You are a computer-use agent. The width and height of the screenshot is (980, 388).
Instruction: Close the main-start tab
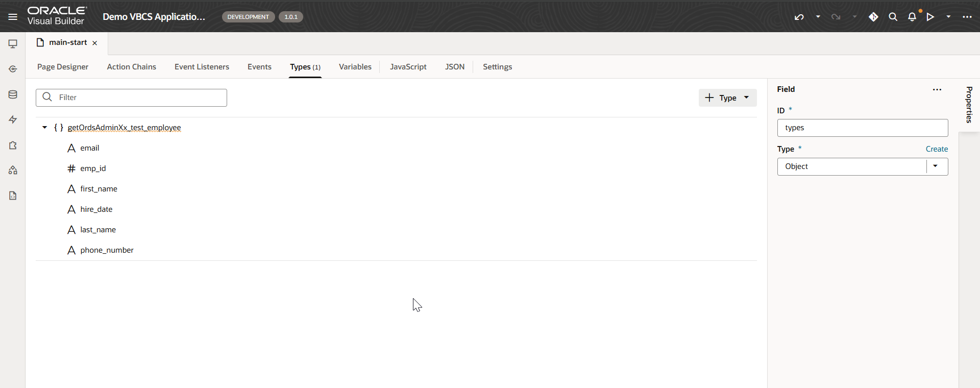click(95, 43)
